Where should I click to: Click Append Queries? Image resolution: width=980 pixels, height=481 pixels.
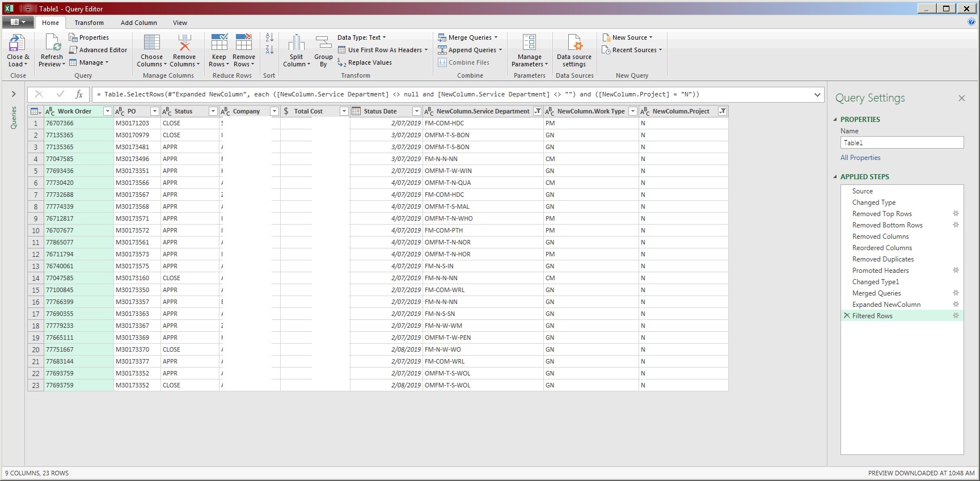(x=470, y=50)
